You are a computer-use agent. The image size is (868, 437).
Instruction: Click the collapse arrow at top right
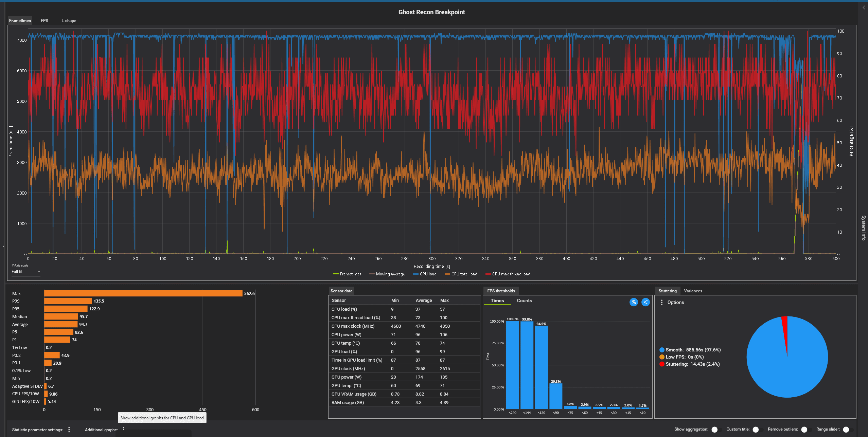(x=864, y=7)
